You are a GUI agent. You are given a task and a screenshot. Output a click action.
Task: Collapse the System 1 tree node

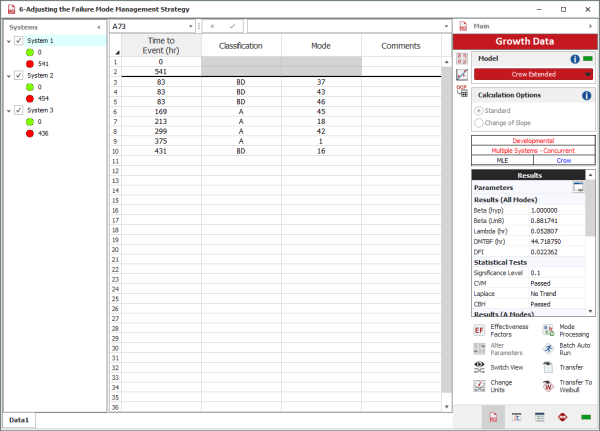pyautogui.click(x=9, y=41)
